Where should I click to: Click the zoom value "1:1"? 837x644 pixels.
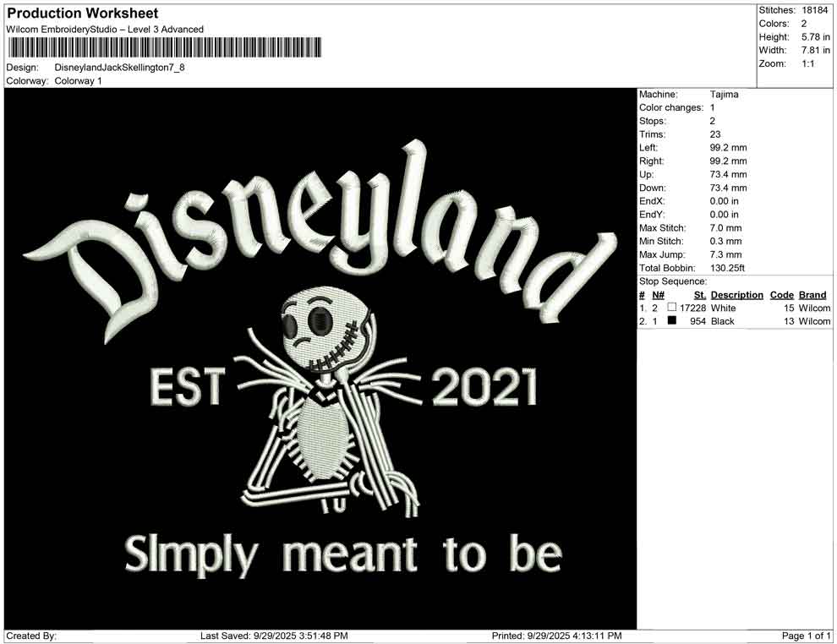(808, 63)
